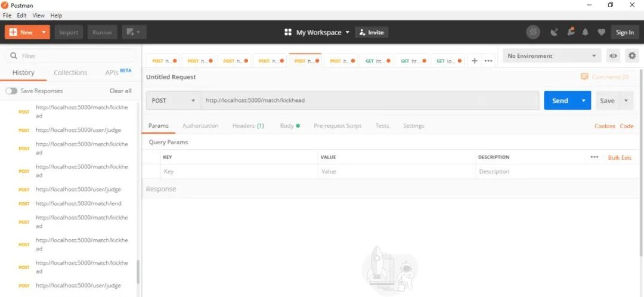Click the Import button
Screen dimensions: 644x297
pos(69,32)
